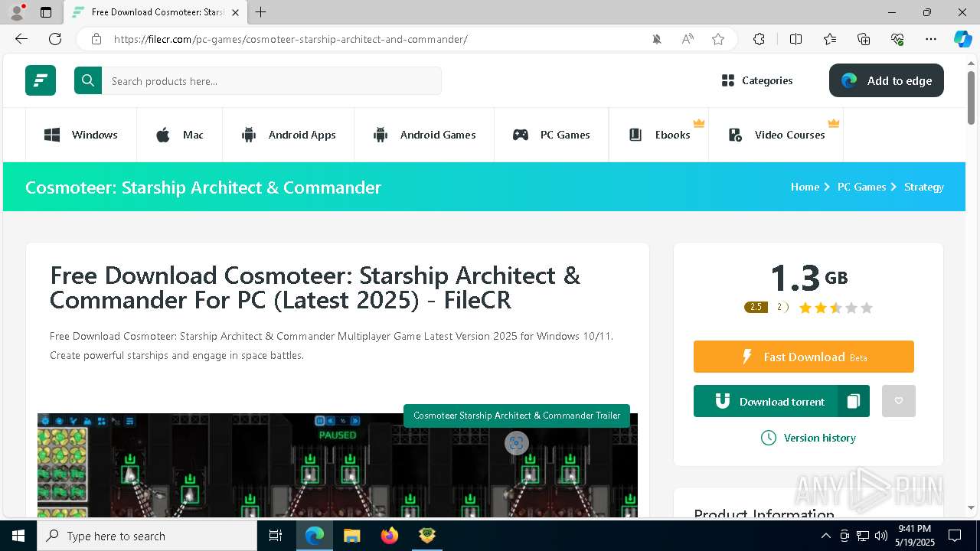Click the Add to edge button
Image resolution: width=980 pixels, height=551 pixels.
[887, 80]
